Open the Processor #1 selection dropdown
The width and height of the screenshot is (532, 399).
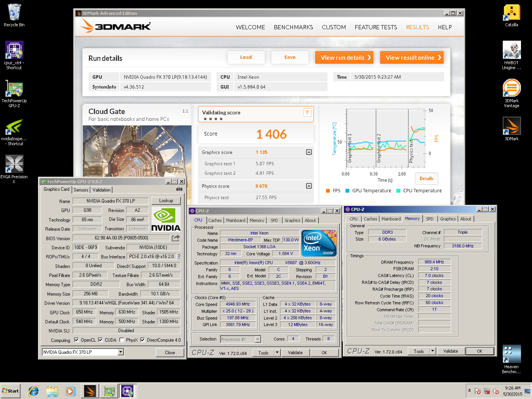(x=258, y=339)
